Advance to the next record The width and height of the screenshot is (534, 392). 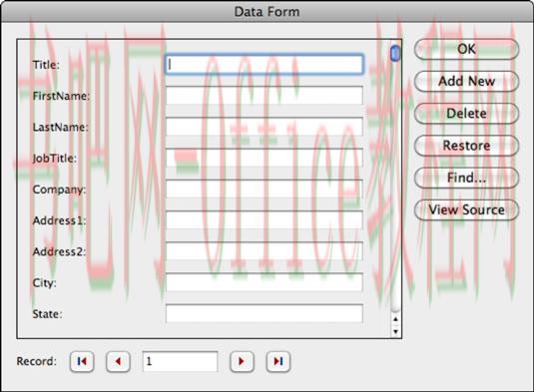click(x=242, y=361)
